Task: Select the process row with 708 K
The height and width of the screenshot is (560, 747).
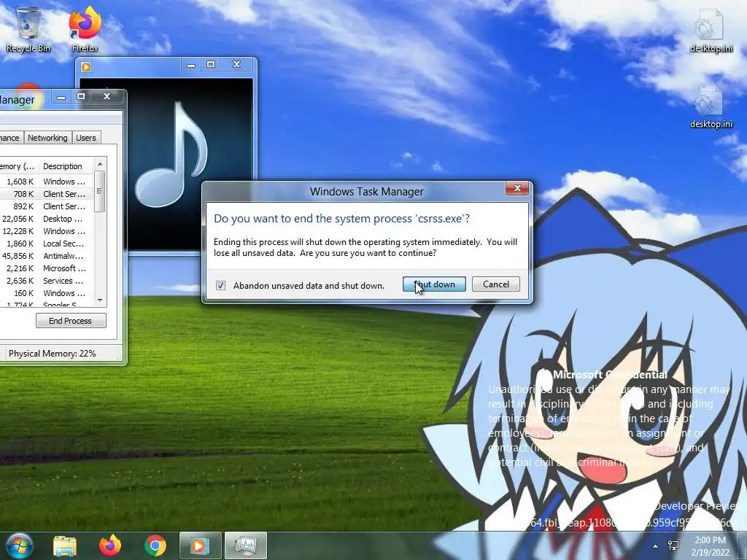Action: click(47, 194)
